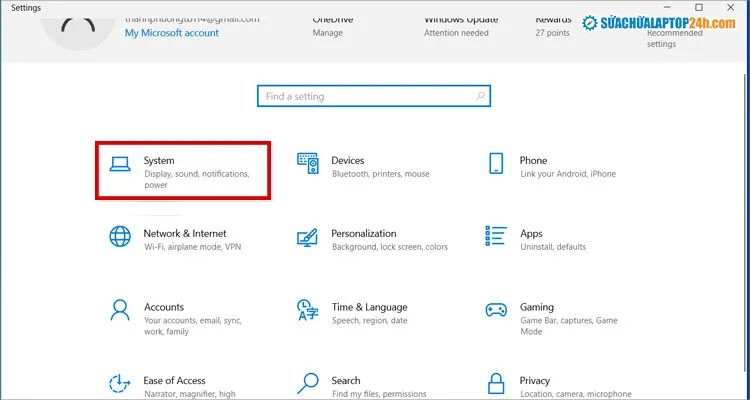This screenshot has height=400, width=750.
Task: Select the Privacy category title
Action: tap(534, 380)
